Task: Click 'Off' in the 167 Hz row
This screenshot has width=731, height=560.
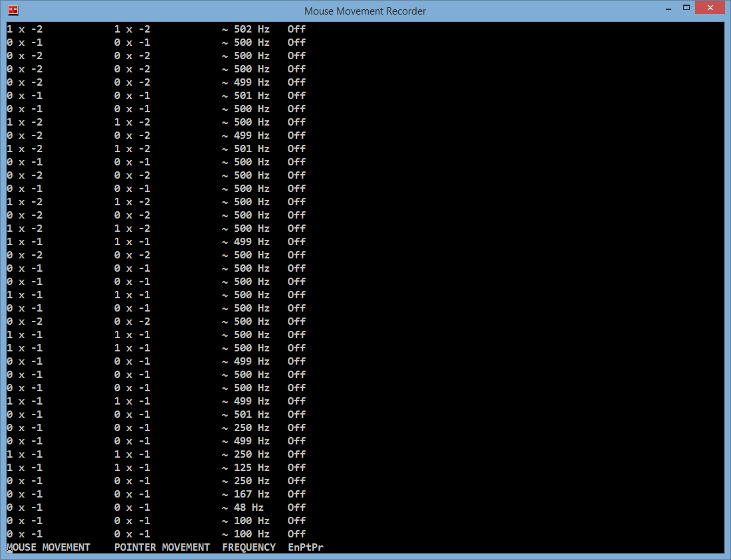Action: coord(296,494)
